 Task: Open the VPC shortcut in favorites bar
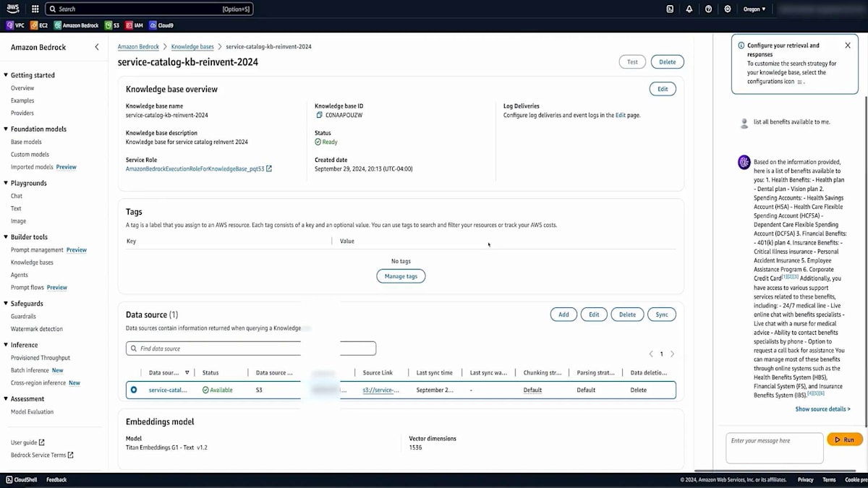click(15, 25)
